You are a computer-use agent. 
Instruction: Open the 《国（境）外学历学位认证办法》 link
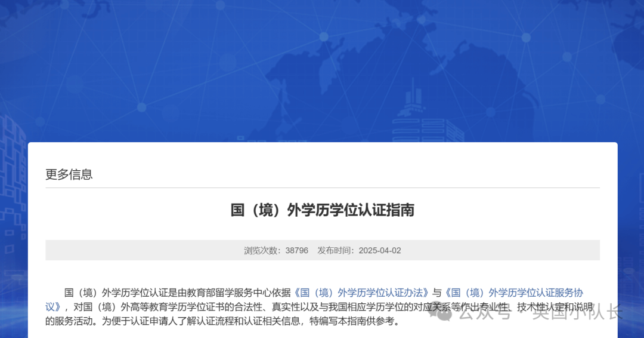pyautogui.click(x=361, y=293)
